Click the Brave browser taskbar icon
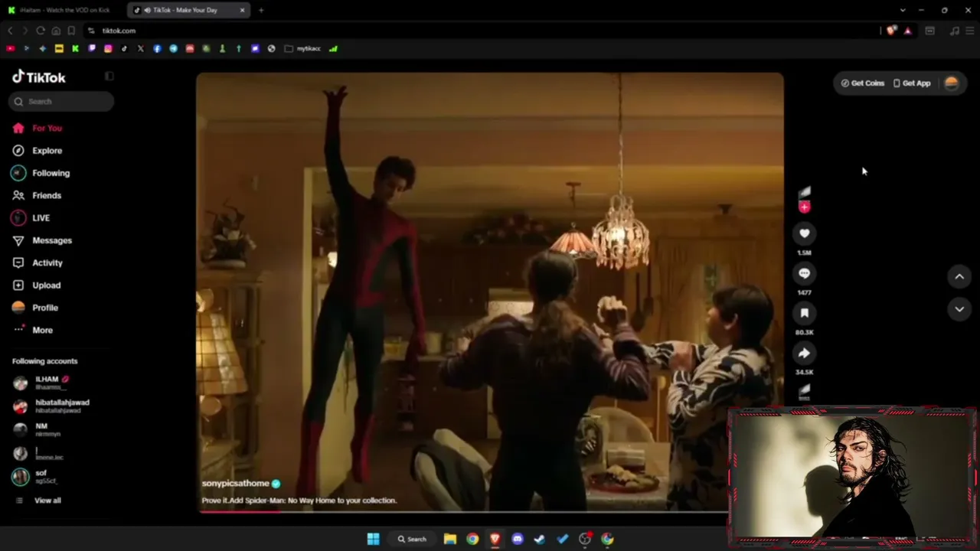 click(x=495, y=539)
